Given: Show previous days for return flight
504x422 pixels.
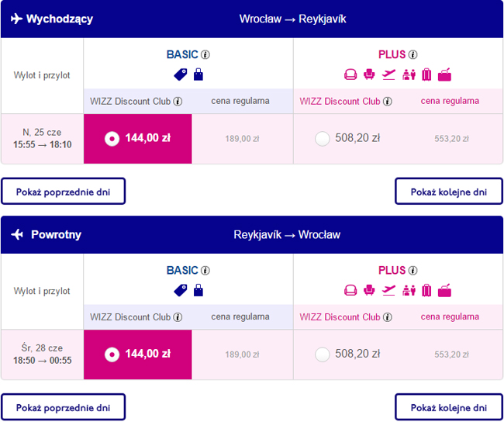Looking at the screenshot, I should [x=63, y=407].
